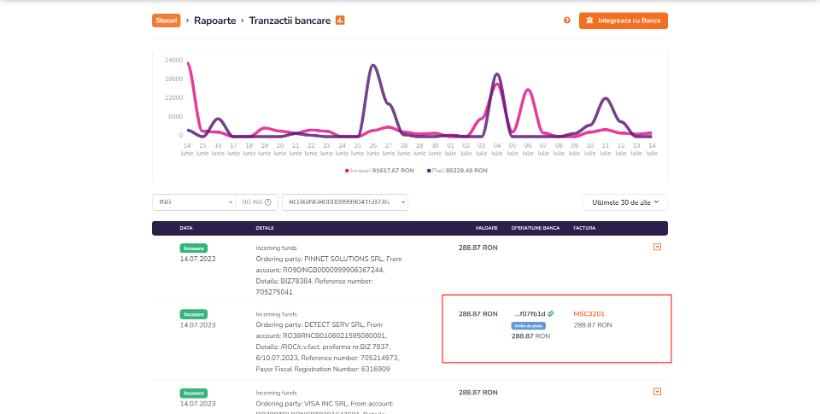Viewport: 820px width, 414px height.
Task: Click the green check icon next to ...f07fb1d
Action: point(551,314)
